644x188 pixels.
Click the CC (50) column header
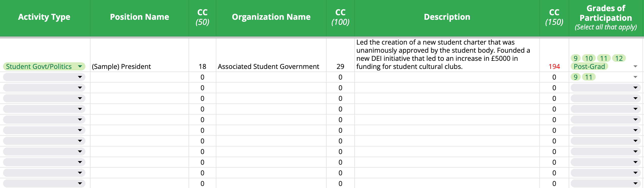202,17
